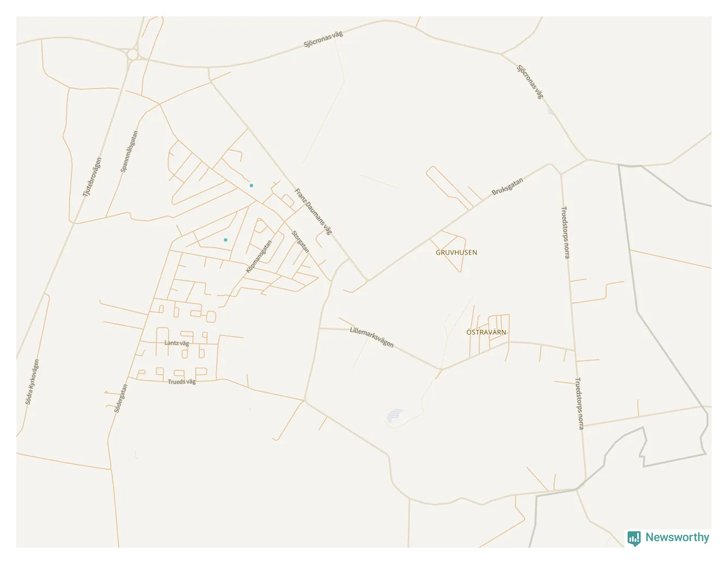
Task: Click the roundabout at Tjutebrovägen's north end
Action: pos(133,54)
